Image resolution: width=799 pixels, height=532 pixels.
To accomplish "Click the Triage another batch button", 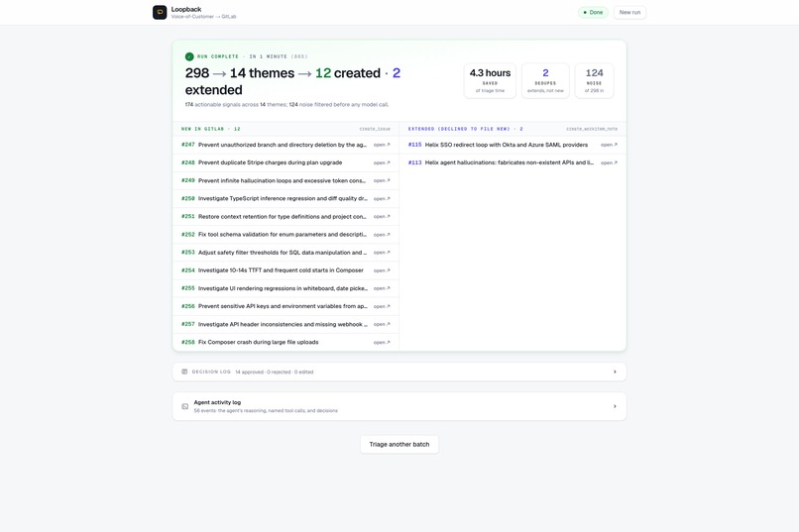I will pos(399,444).
